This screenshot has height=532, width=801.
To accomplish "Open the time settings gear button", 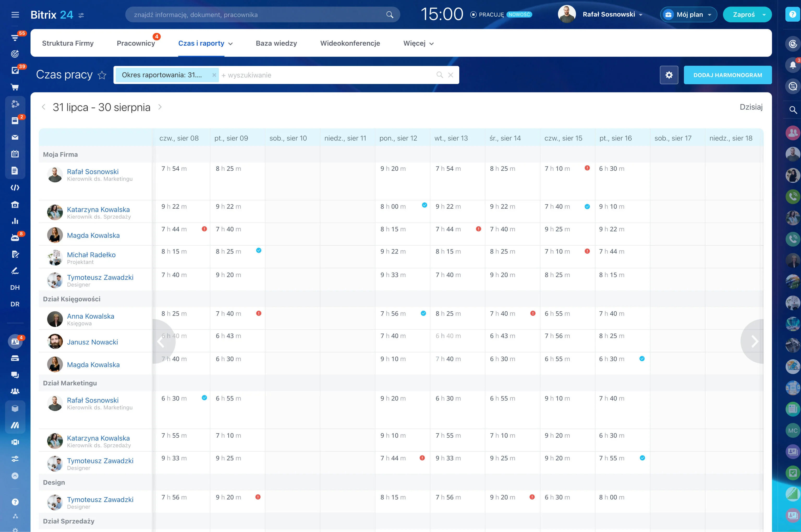I will pos(669,75).
